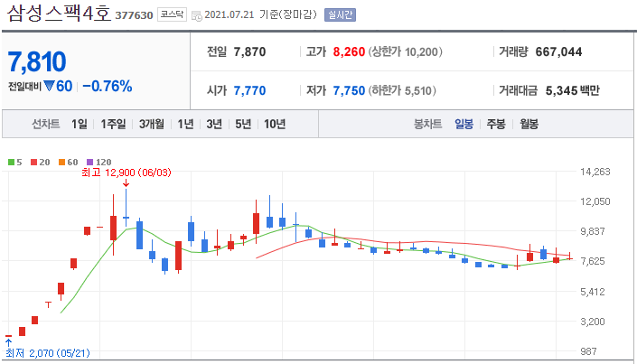
Task: Click the down triangle next to 60
Action: 49,86
